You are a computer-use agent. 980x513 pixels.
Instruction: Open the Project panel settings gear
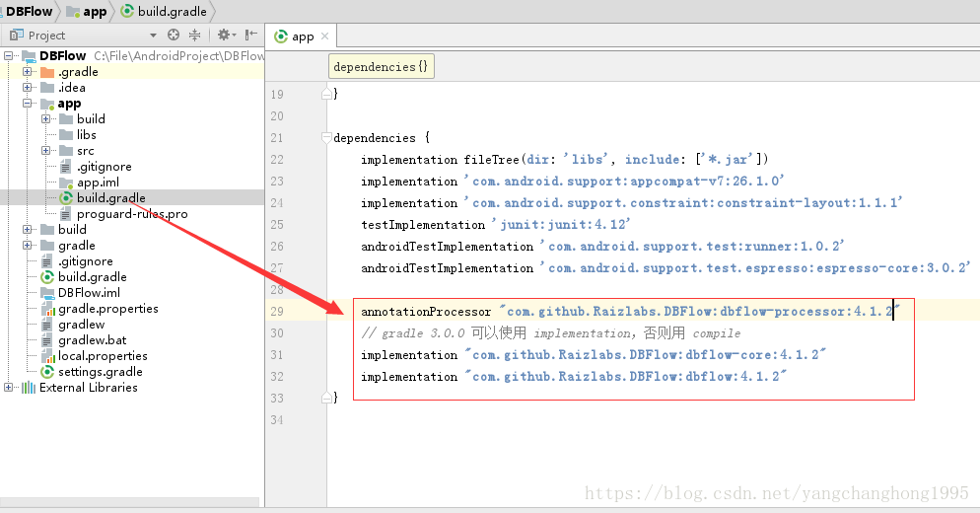[226, 36]
